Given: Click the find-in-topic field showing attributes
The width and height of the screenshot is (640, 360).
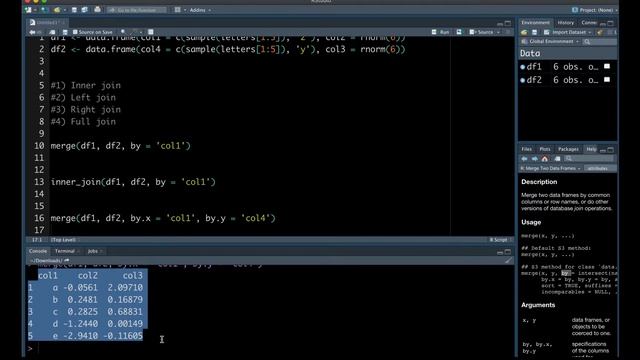Looking at the screenshot, I should click(x=600, y=168).
